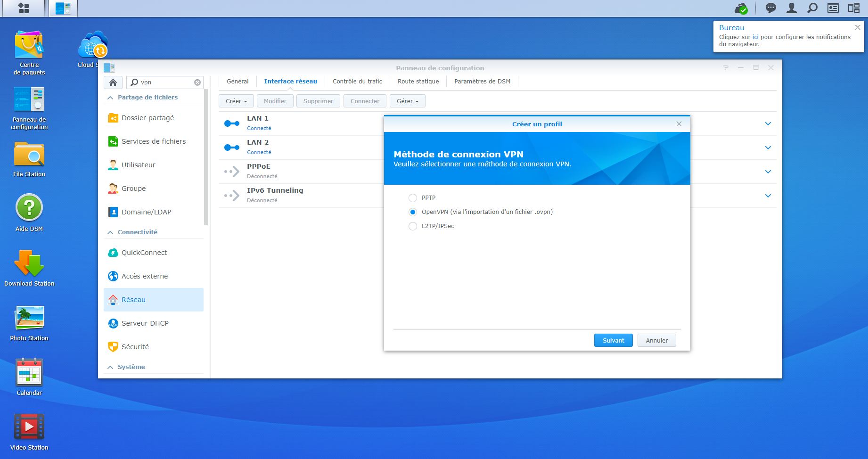Viewport: 868px width, 459px height.
Task: Click the Serveur DHCP icon
Action: [113, 323]
